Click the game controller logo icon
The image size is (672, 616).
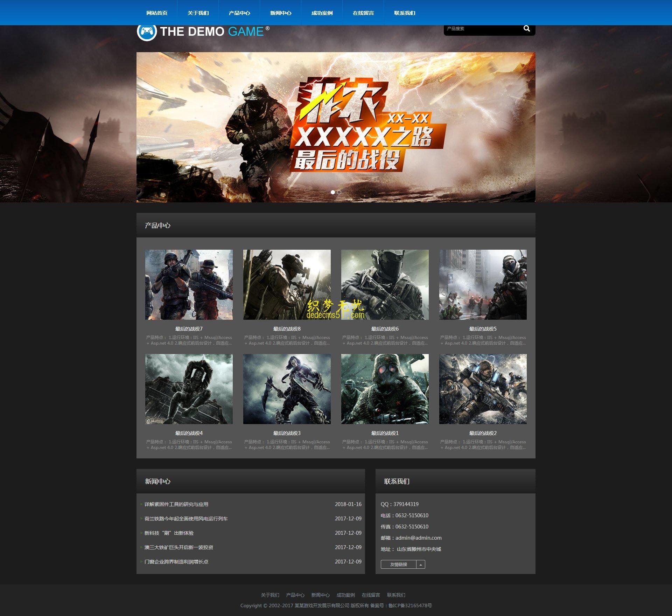click(147, 32)
